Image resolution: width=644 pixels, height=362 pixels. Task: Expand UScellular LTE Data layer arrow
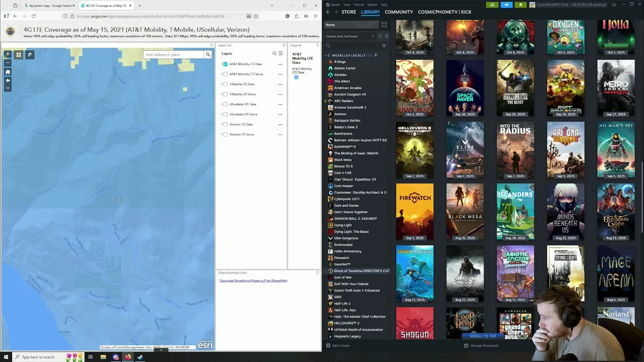[221, 105]
